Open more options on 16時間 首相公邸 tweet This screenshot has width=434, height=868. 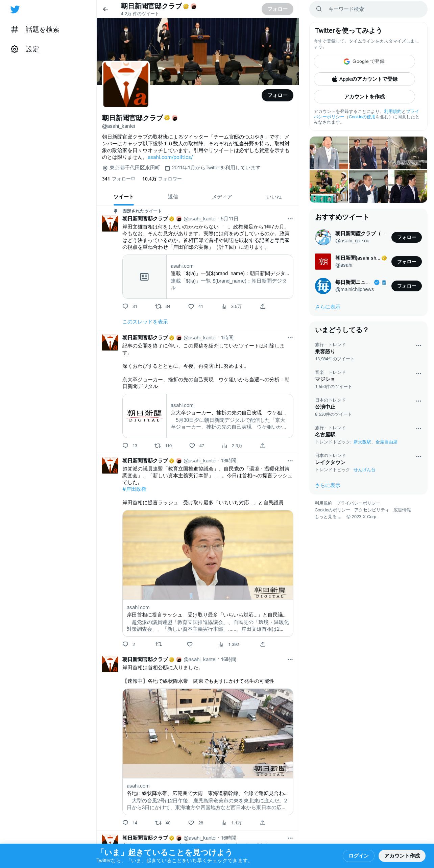coord(290,659)
